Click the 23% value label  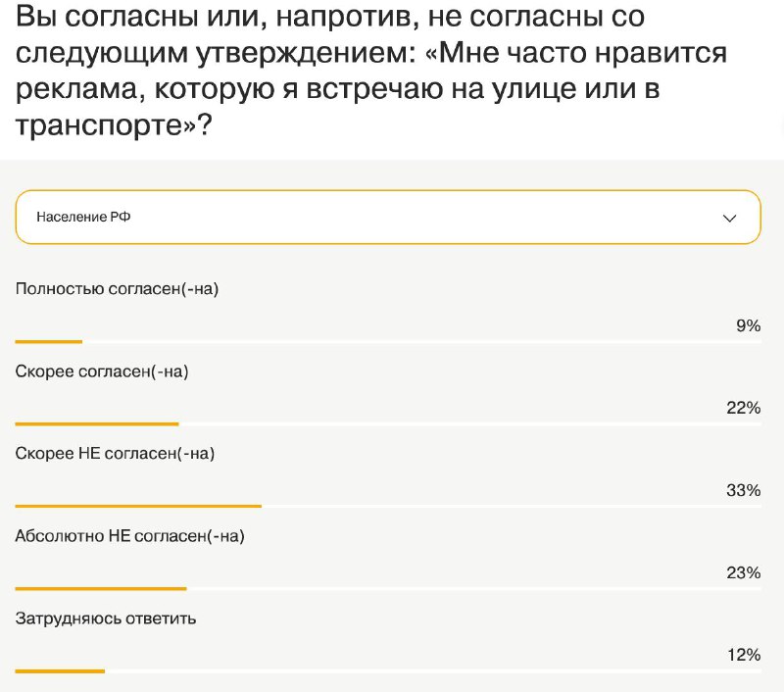click(744, 572)
